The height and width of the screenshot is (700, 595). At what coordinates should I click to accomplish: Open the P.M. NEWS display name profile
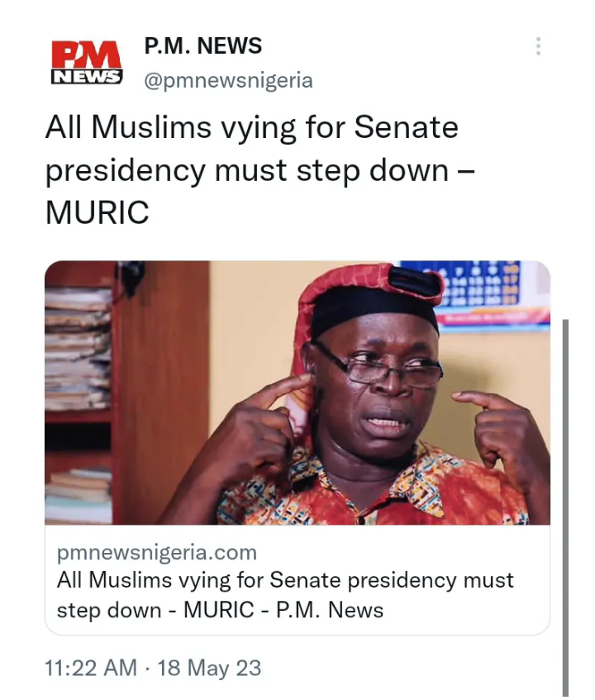point(202,45)
